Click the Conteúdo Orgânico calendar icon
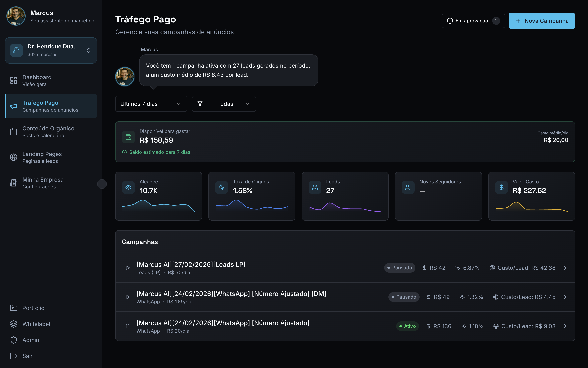588x368 pixels. (13, 131)
